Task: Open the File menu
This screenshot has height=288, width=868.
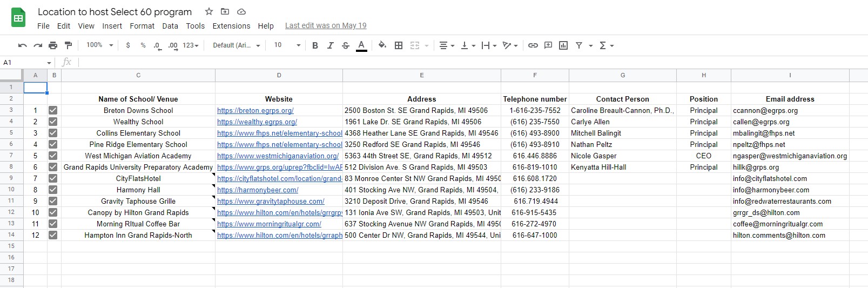Action: coord(43,26)
